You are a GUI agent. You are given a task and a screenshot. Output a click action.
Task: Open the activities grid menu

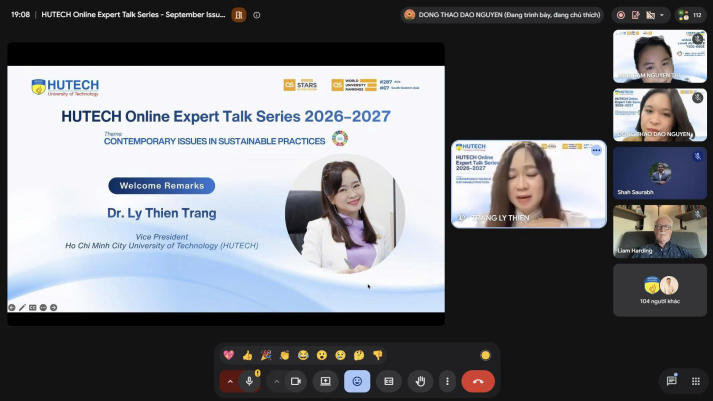696,381
